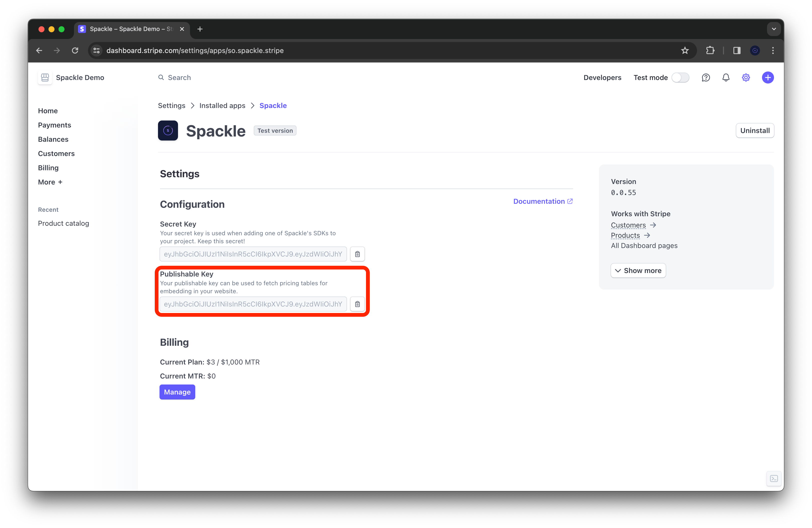Open browser extensions puzzle icon
812x528 pixels.
(710, 50)
